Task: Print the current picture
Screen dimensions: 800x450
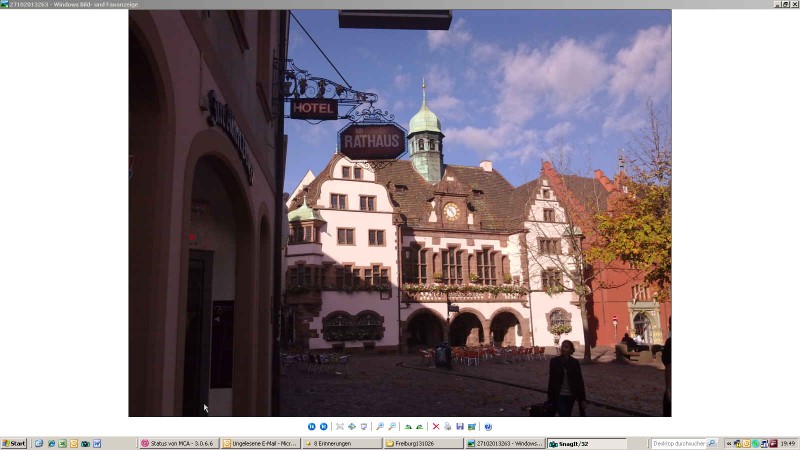Action: pyautogui.click(x=448, y=426)
